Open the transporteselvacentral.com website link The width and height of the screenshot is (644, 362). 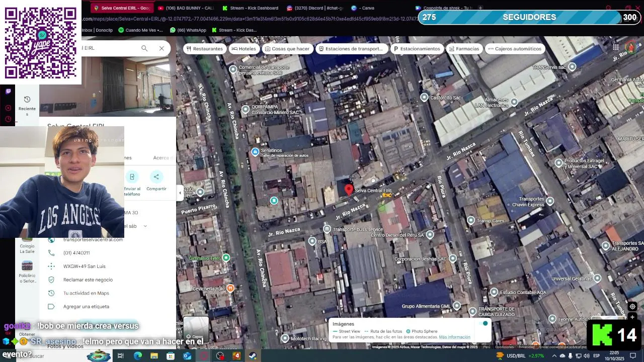coord(93,240)
